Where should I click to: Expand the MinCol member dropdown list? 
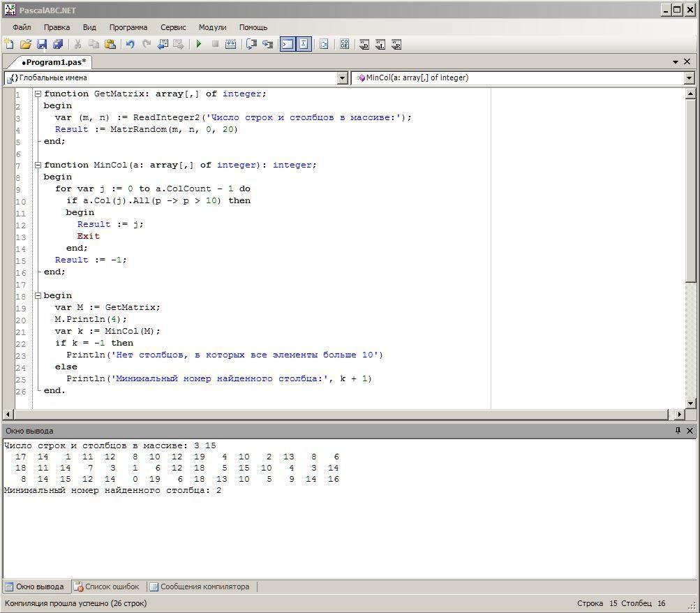[x=690, y=78]
